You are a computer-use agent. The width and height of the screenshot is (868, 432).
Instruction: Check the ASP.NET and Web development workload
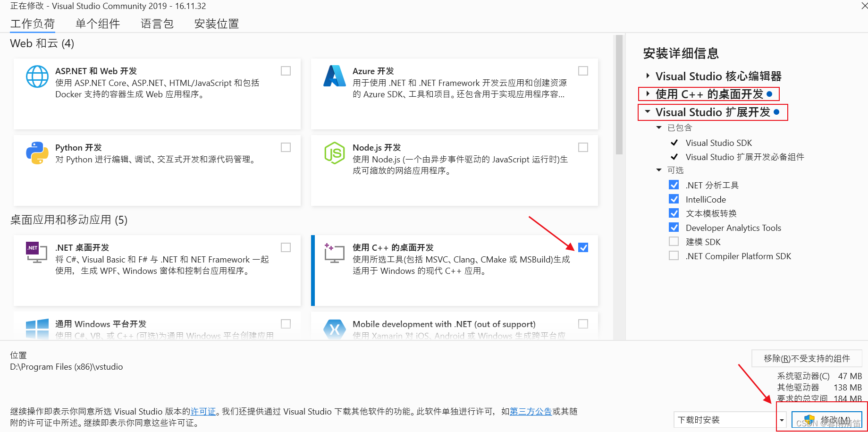(x=286, y=71)
